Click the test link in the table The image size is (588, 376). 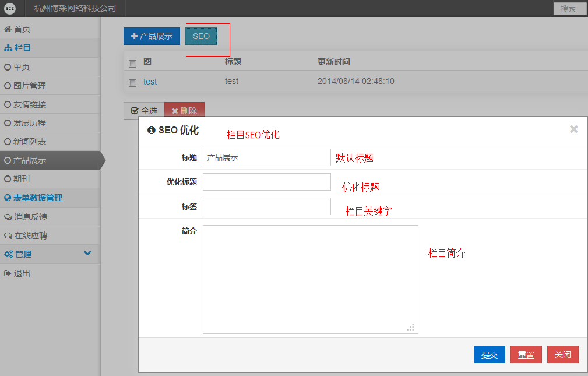150,82
